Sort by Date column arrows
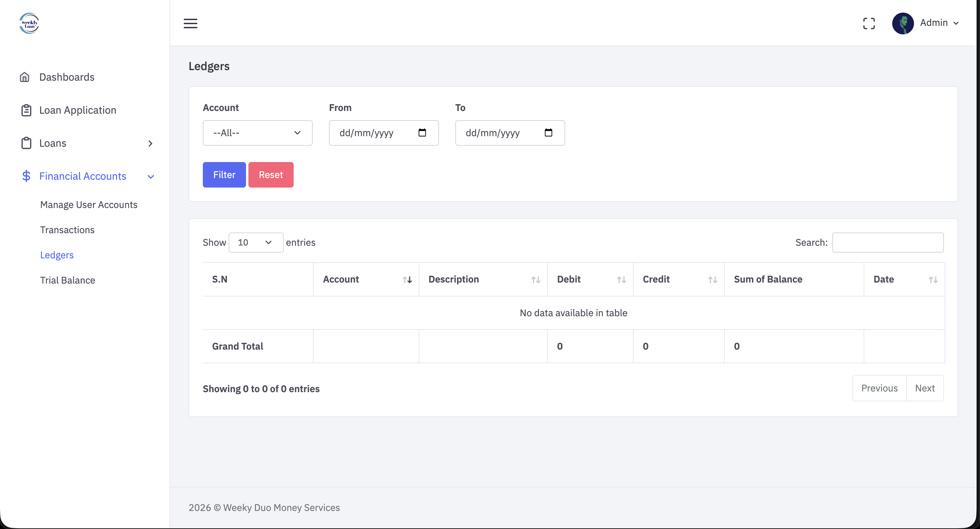Viewport: 980px width, 529px height. click(x=933, y=280)
